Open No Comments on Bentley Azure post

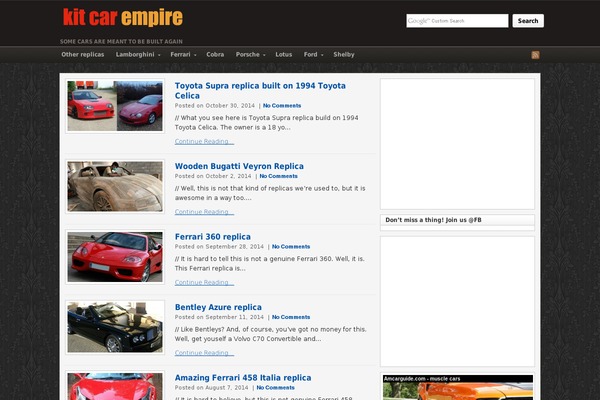291,317
